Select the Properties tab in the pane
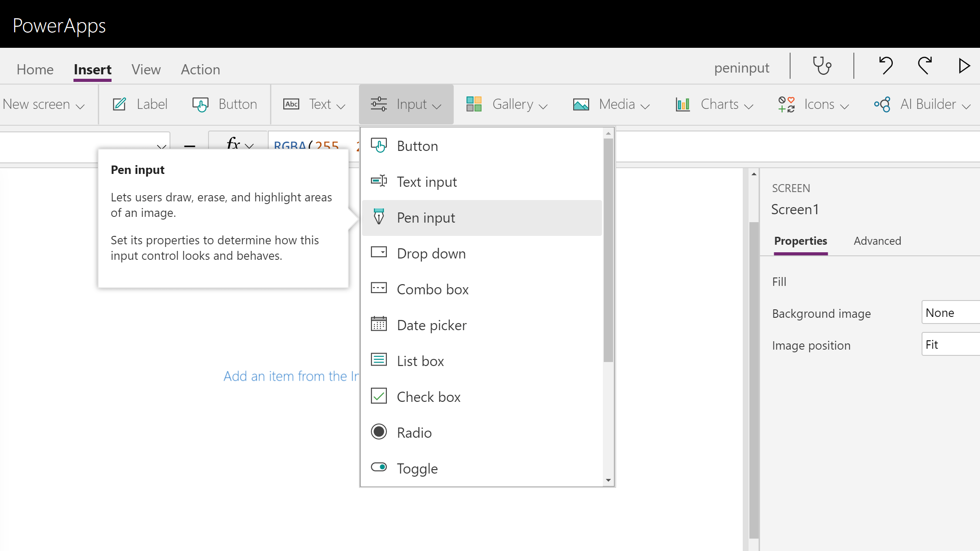 pyautogui.click(x=801, y=241)
